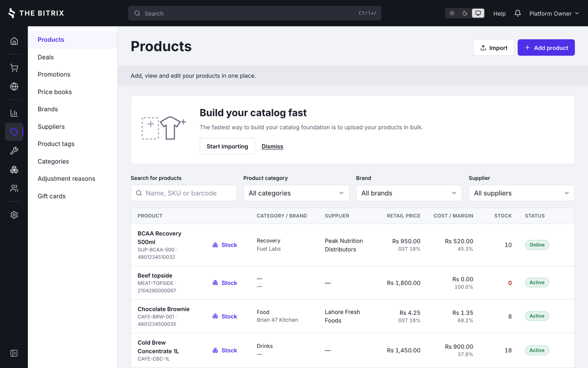This screenshot has height=368, width=588.
Task: Click red zero stock value
Action: (510, 283)
